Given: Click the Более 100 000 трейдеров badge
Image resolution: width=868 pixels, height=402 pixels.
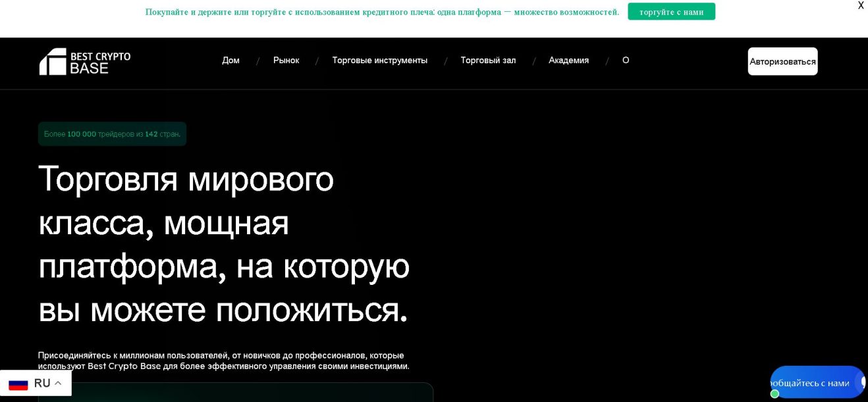Looking at the screenshot, I should [x=112, y=134].
